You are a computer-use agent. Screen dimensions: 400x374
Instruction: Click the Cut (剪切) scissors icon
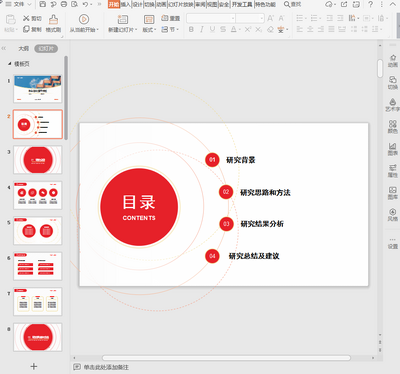26,18
